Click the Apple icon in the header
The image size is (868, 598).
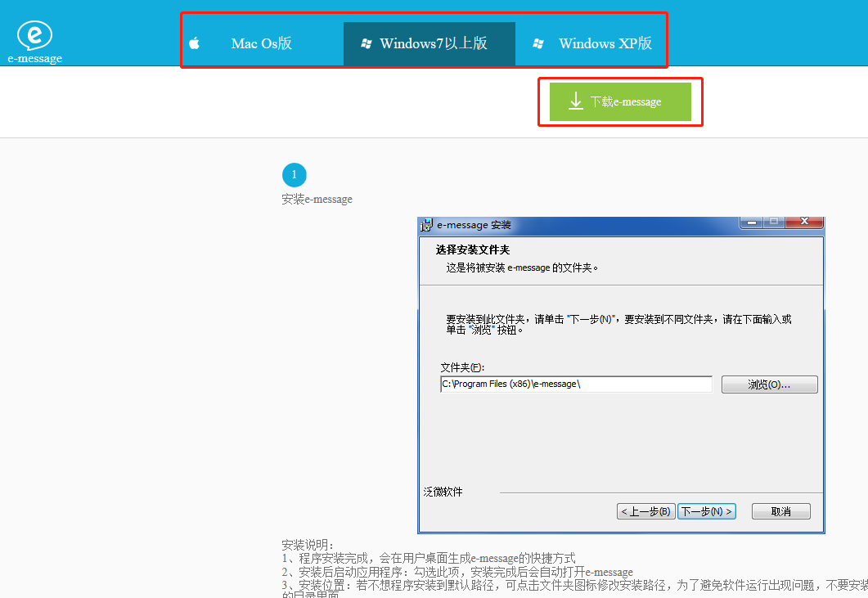pos(195,43)
